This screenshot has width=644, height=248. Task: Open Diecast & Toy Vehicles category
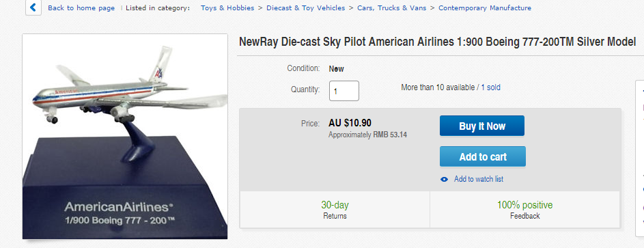[x=305, y=8]
